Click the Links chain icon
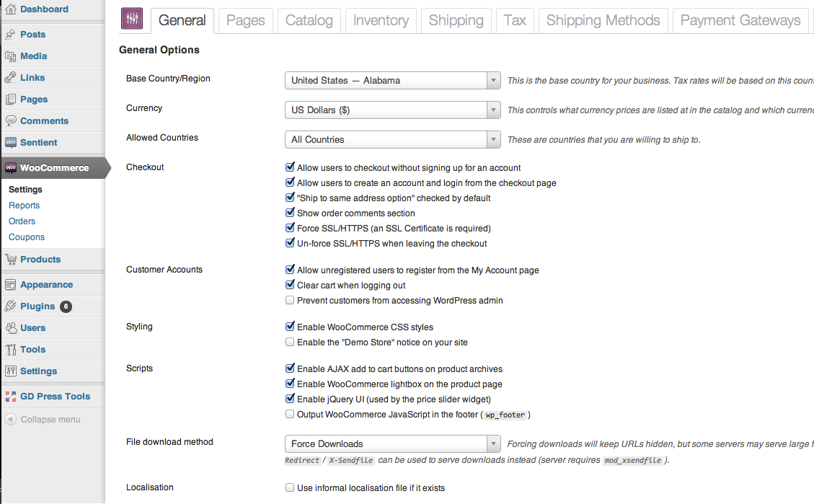Screen dimensions: 814x504 point(10,77)
